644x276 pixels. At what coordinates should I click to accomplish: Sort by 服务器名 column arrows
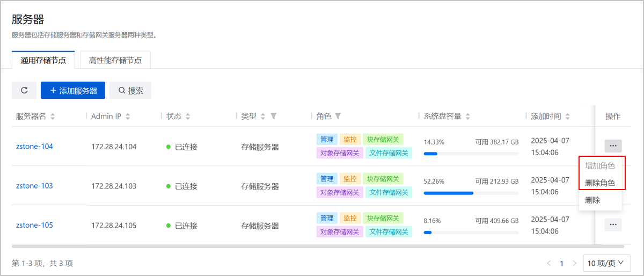click(53, 117)
